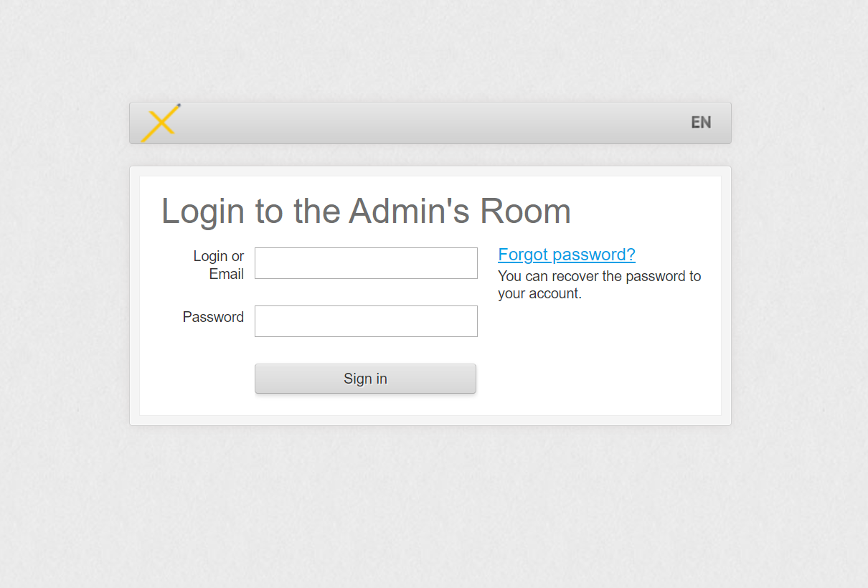Click the yellow X logo icon
868x588 pixels.
[x=161, y=123]
